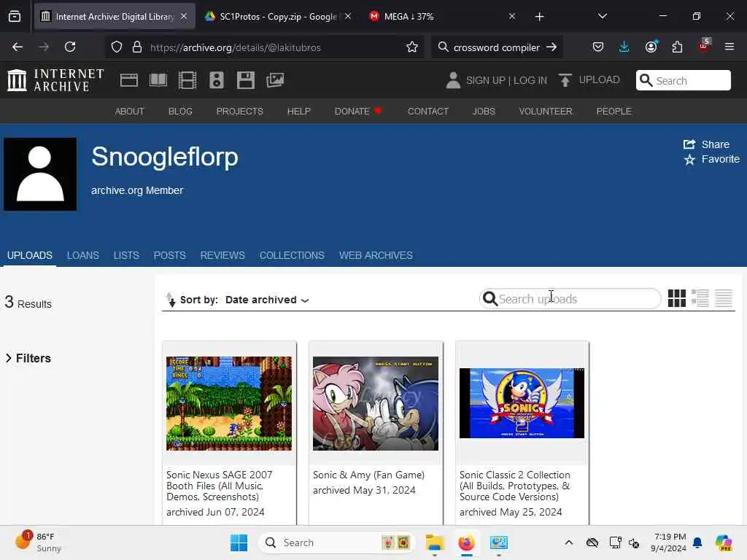
Task: Open the Software floppy disk icon
Action: pos(246,80)
